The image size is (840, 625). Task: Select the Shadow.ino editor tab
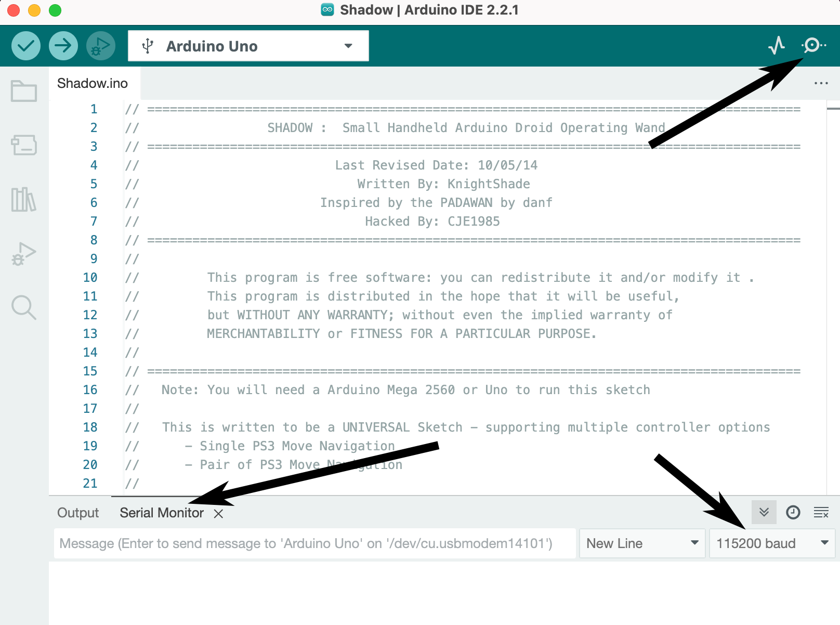click(93, 83)
